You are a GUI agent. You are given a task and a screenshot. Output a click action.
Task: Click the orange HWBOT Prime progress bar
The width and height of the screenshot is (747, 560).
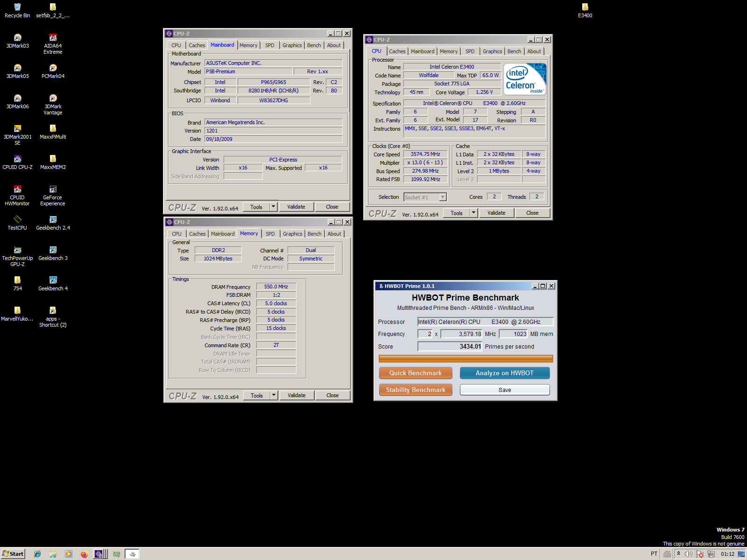click(x=466, y=358)
